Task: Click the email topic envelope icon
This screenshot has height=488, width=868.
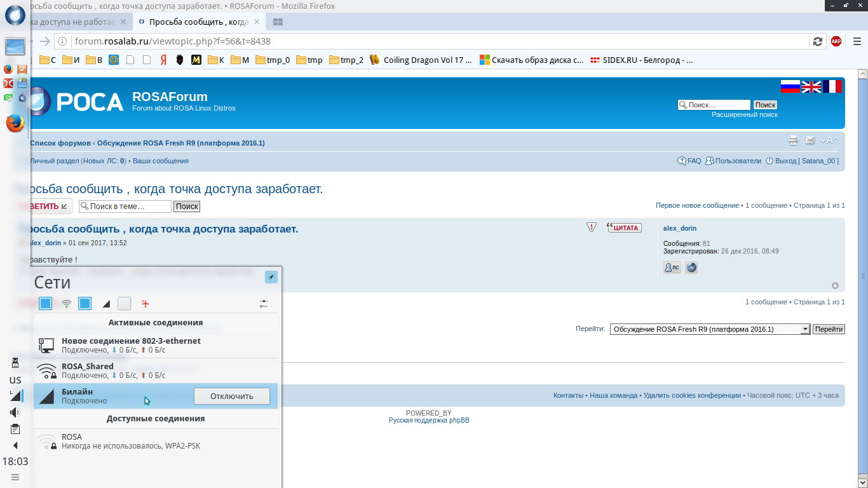Action: coord(810,140)
